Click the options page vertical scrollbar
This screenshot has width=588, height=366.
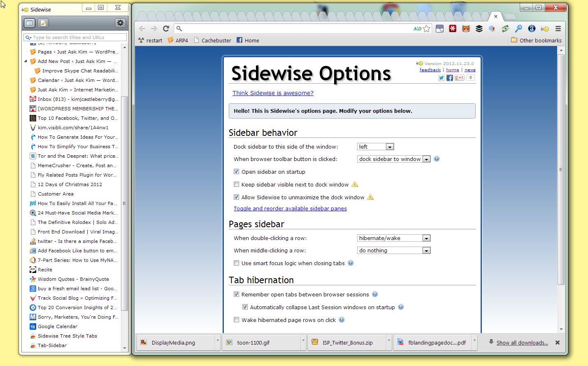(561, 170)
